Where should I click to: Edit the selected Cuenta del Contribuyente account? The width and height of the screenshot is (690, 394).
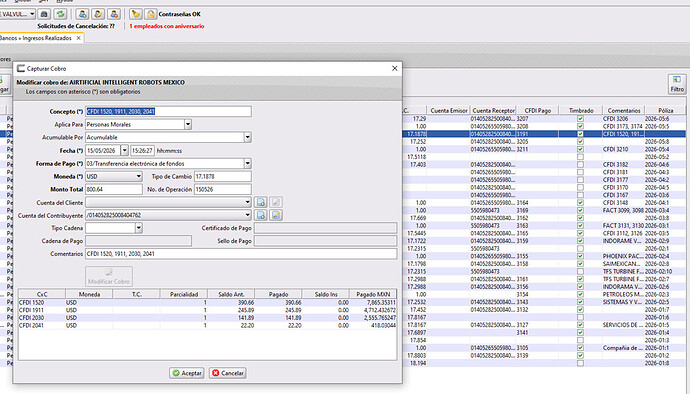(276, 215)
